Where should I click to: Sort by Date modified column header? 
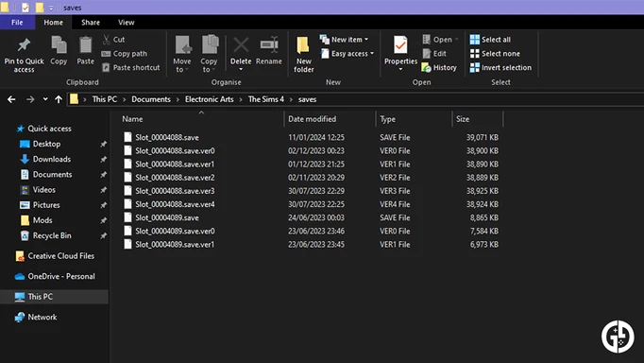(313, 119)
